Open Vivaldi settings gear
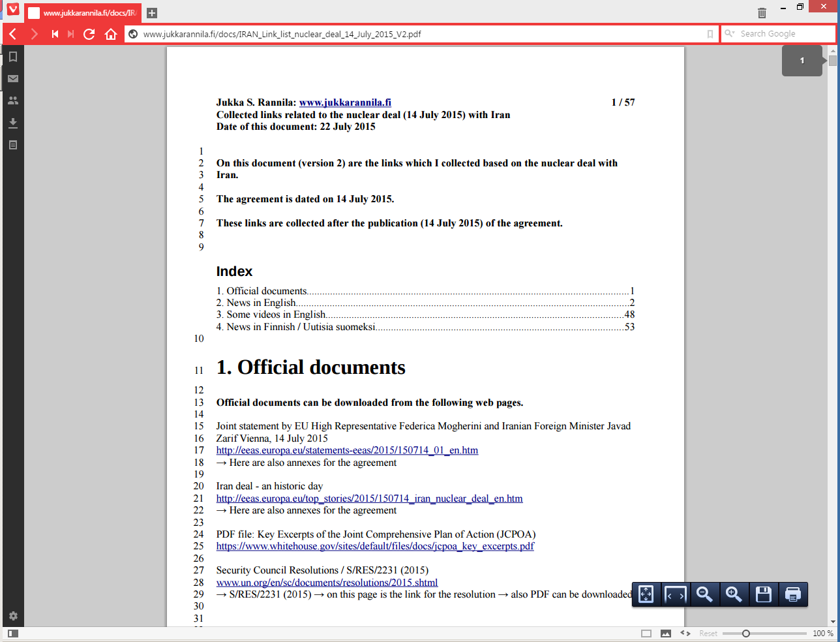Image resolution: width=840 pixels, height=642 pixels. (x=13, y=616)
